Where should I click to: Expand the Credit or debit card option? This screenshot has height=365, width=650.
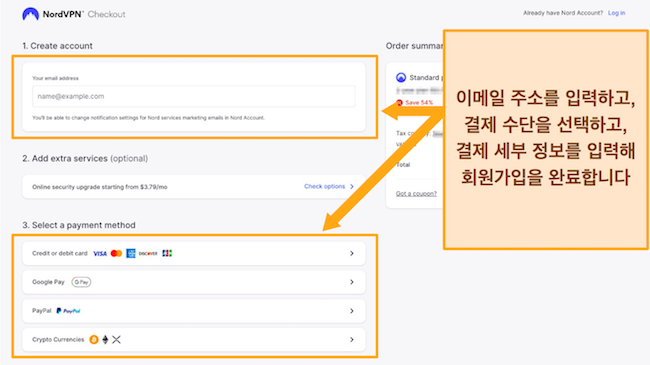194,253
